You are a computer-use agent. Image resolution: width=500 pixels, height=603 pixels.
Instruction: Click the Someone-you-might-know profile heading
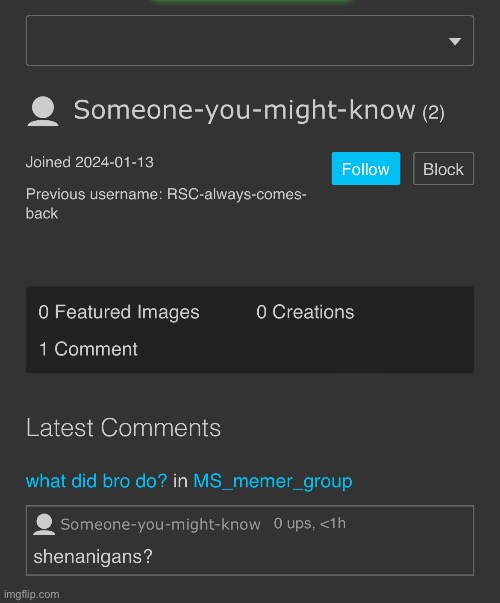click(x=244, y=110)
